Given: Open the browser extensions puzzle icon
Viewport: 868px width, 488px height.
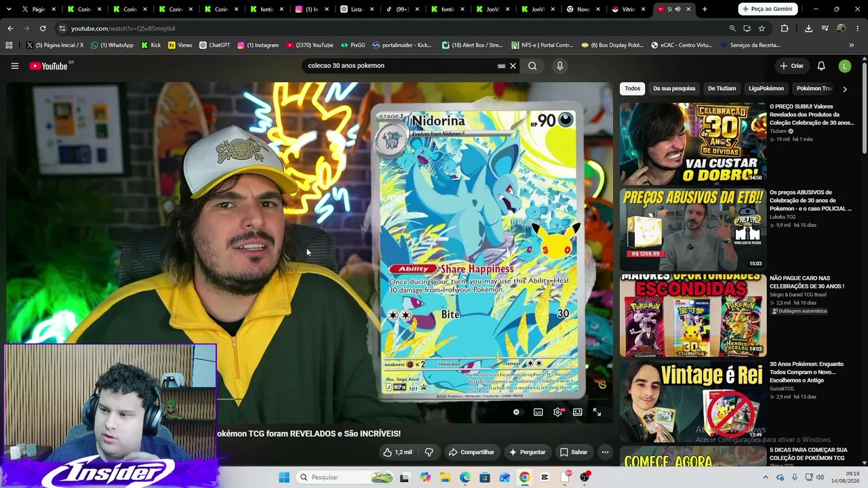Looking at the screenshot, I should 785,28.
